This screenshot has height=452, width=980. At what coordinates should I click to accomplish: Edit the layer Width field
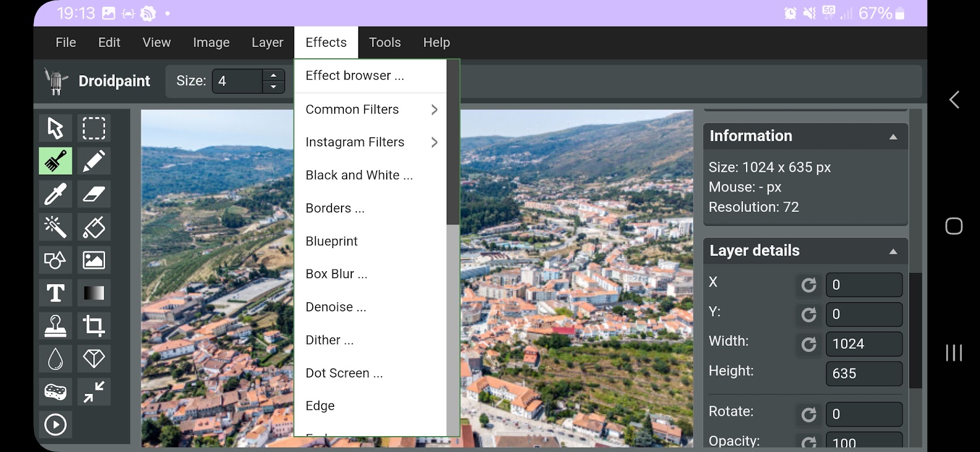point(864,344)
